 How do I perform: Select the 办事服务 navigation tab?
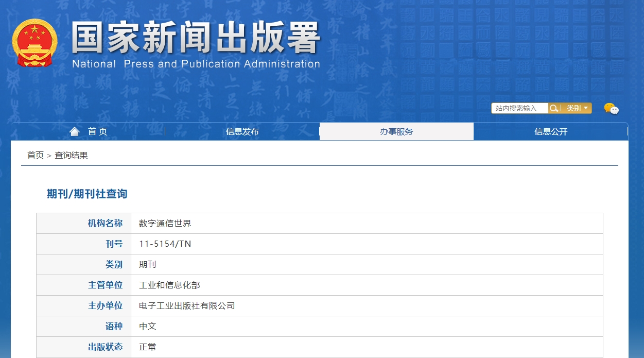pyautogui.click(x=396, y=131)
